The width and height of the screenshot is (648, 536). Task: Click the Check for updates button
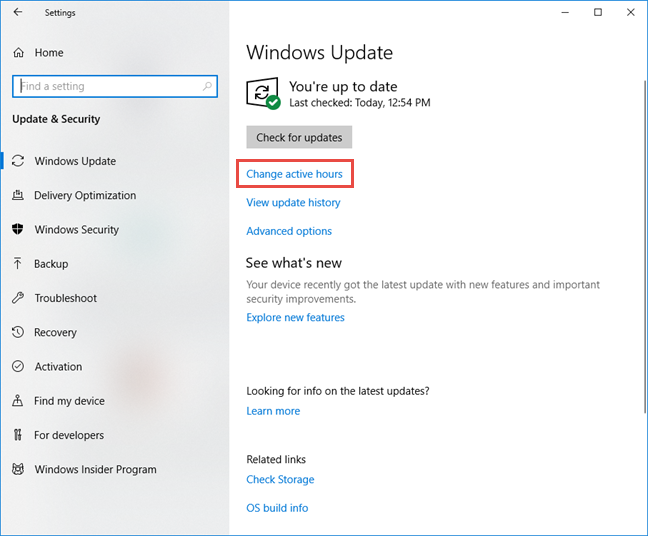[299, 137]
